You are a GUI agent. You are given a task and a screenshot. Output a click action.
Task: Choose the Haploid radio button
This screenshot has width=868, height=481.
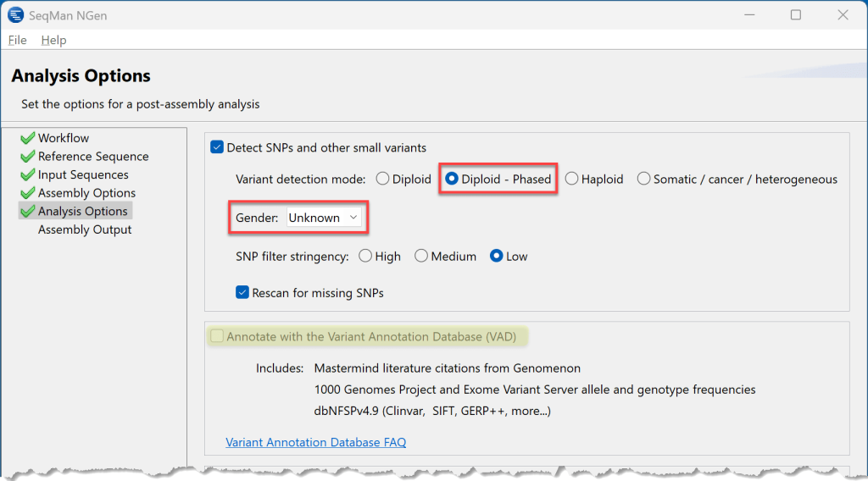(x=572, y=179)
